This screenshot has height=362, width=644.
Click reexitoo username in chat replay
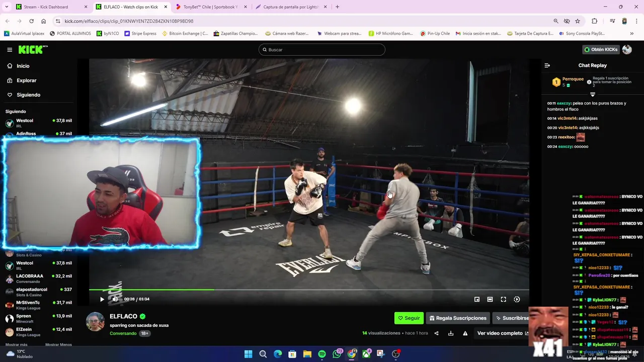[566, 137]
